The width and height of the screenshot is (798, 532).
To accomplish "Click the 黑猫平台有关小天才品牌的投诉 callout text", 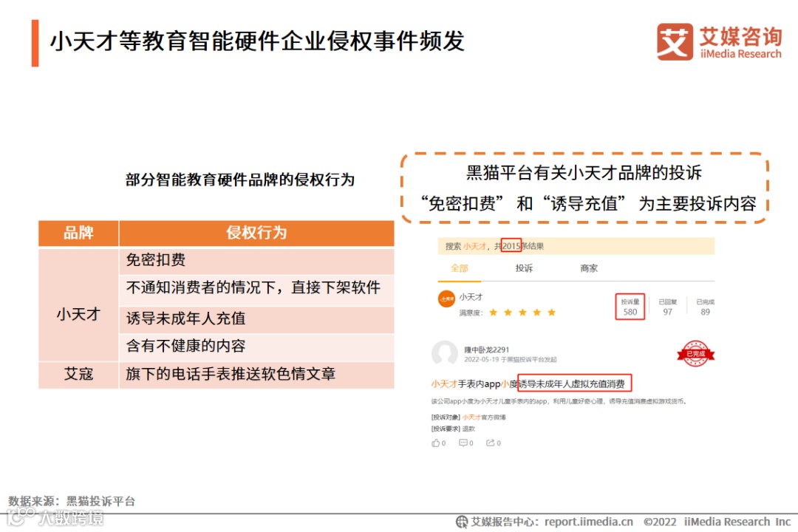I will (x=584, y=173).
